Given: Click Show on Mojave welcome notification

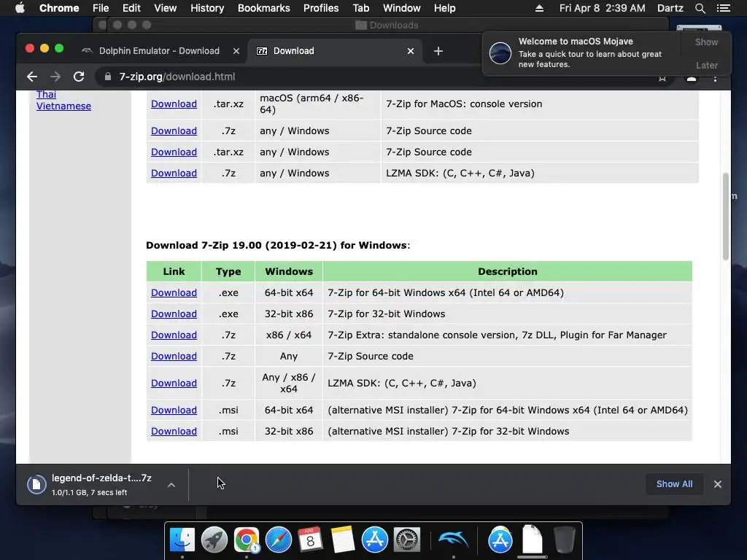Looking at the screenshot, I should (706, 42).
